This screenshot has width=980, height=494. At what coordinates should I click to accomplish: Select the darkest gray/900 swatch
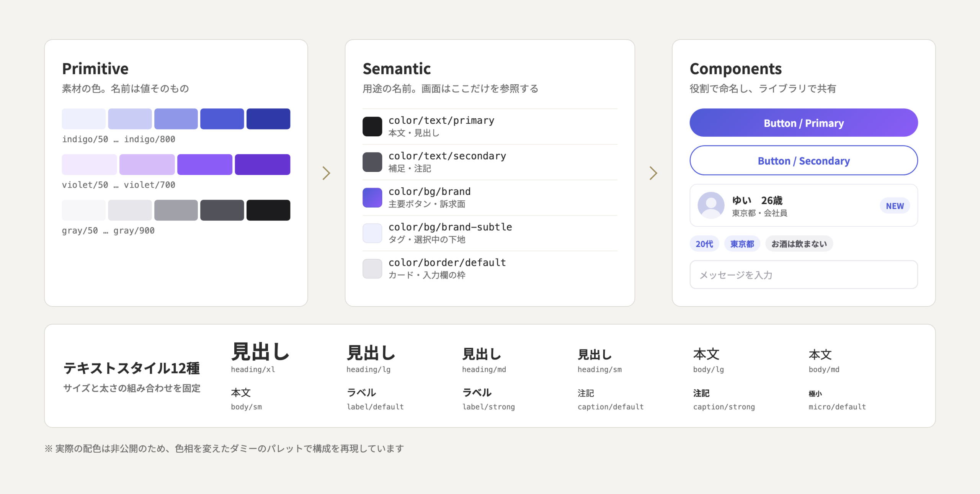(x=268, y=210)
